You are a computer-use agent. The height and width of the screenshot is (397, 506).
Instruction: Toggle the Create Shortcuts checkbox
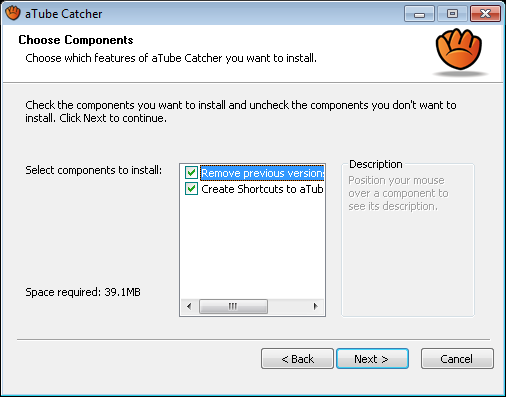(191, 189)
